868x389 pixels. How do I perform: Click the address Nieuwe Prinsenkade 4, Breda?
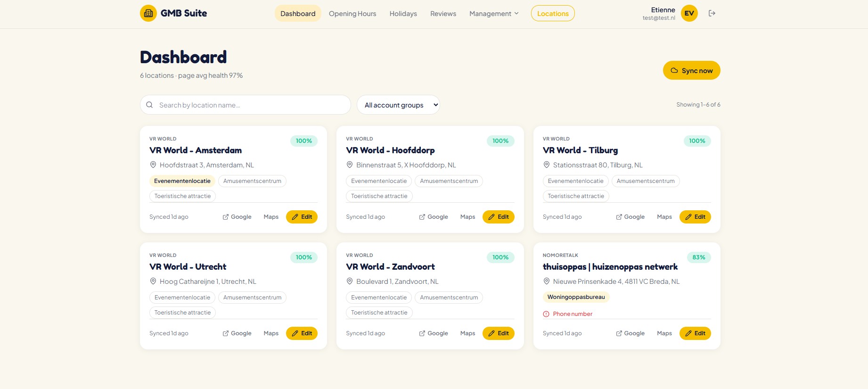tap(616, 281)
